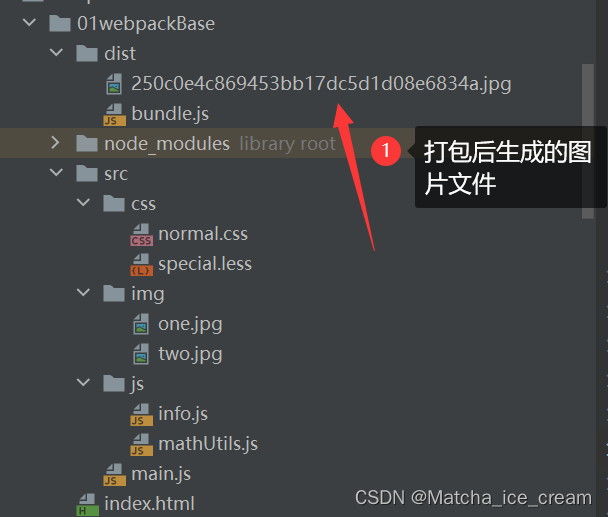Image resolution: width=608 pixels, height=517 pixels.
Task: Click the special.less LESS file icon
Action: (142, 265)
